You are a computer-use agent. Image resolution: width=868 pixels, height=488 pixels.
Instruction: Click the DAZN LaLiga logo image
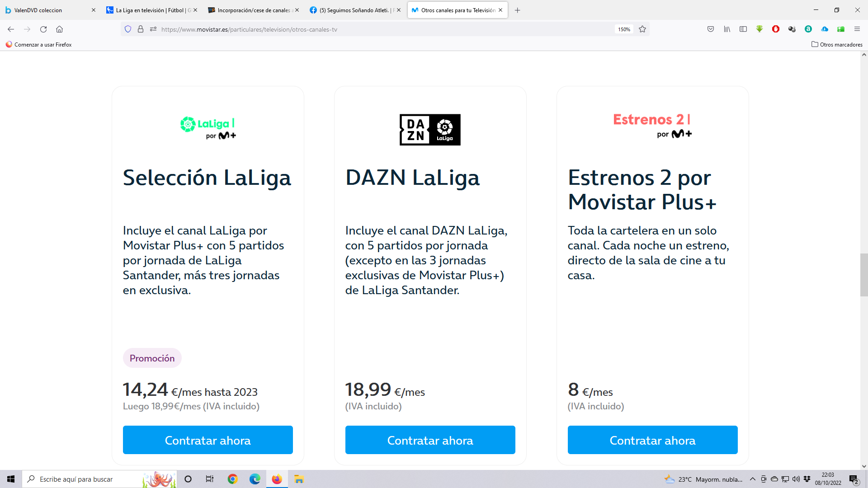(430, 130)
